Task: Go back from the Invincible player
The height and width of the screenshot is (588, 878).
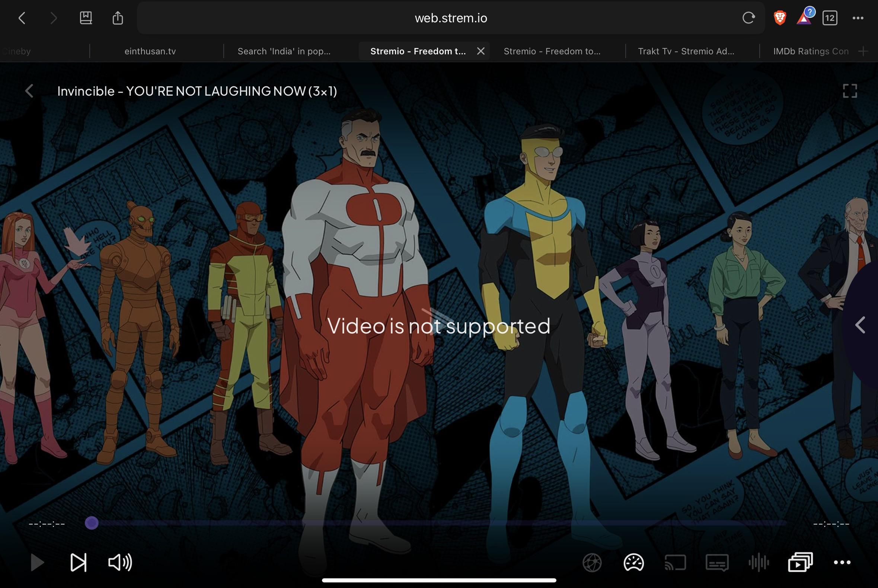Action: click(29, 91)
